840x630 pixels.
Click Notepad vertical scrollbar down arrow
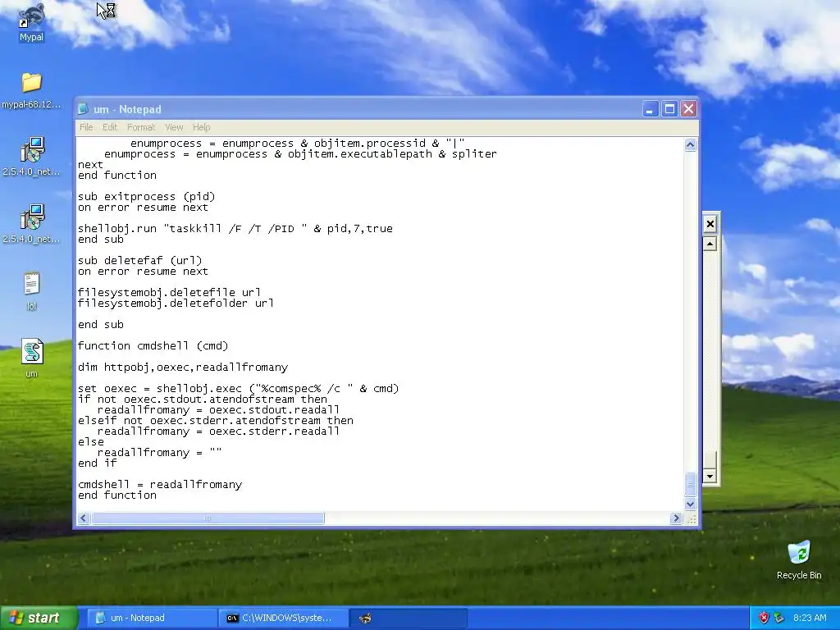click(690, 504)
